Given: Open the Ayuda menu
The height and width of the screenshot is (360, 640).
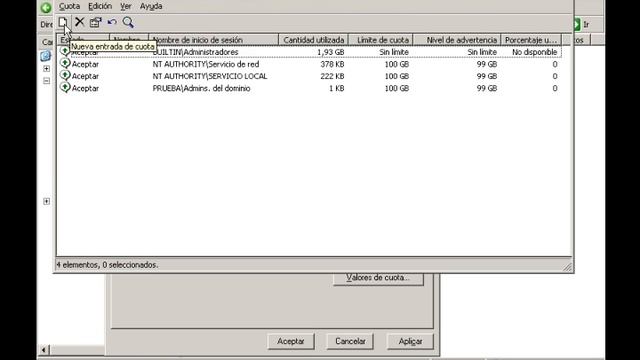Looking at the screenshot, I should [151, 6].
